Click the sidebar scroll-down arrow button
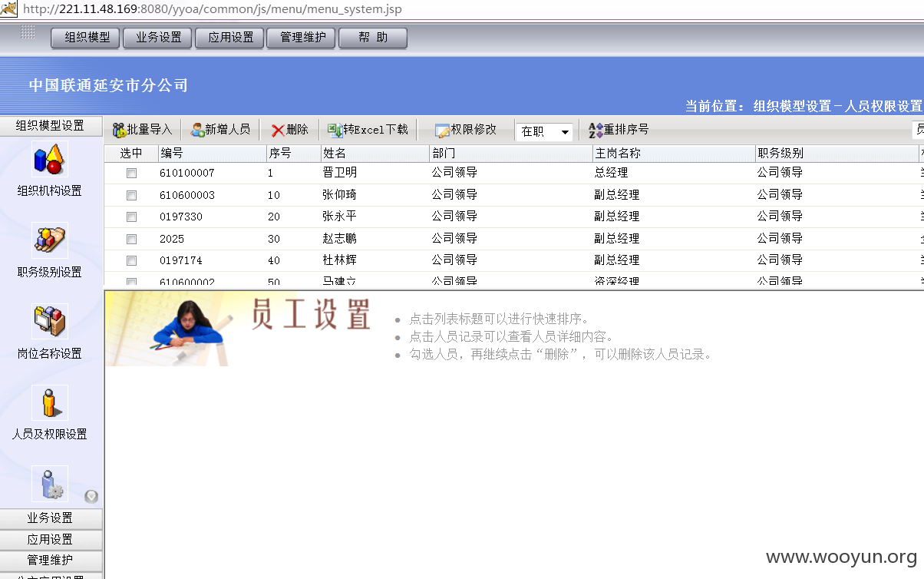924x579 pixels. tap(91, 496)
